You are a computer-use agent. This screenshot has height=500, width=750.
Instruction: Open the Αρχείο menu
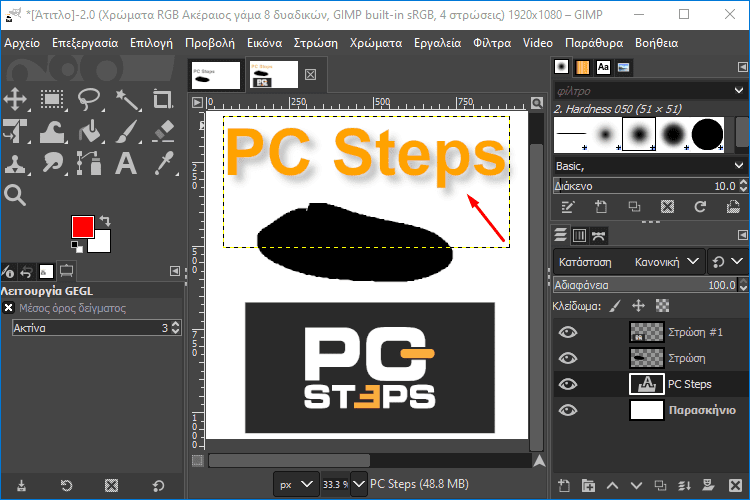click(x=22, y=43)
